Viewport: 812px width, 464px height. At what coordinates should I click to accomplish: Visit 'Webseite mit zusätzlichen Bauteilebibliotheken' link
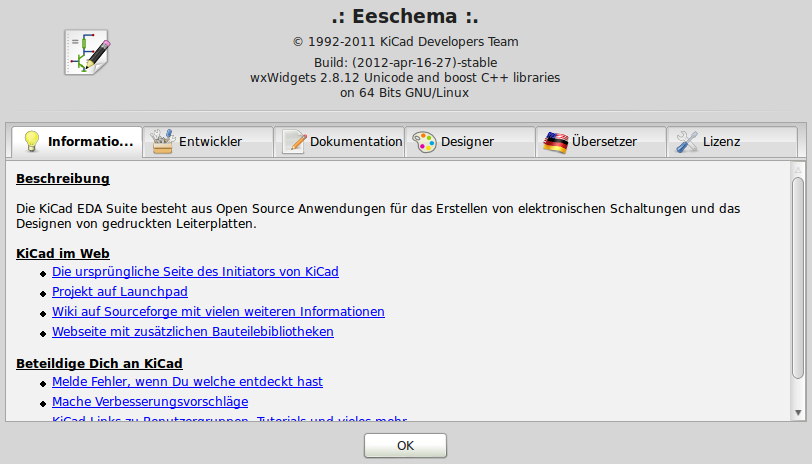pyautogui.click(x=193, y=332)
